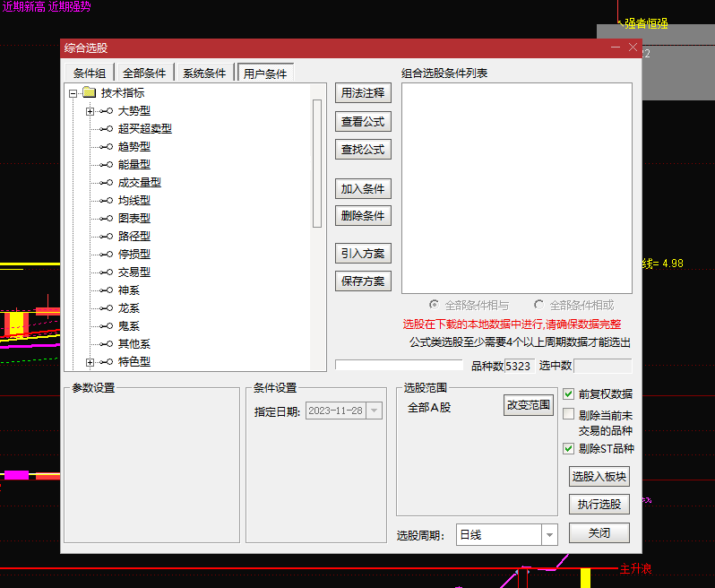Expand the 特色型 node

coord(90,362)
